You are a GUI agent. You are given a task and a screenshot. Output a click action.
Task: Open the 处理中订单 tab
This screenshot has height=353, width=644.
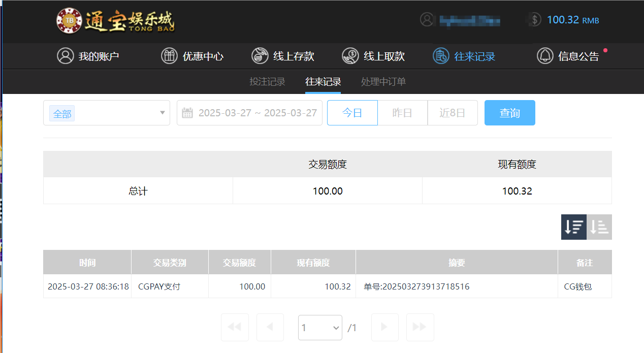pos(383,81)
